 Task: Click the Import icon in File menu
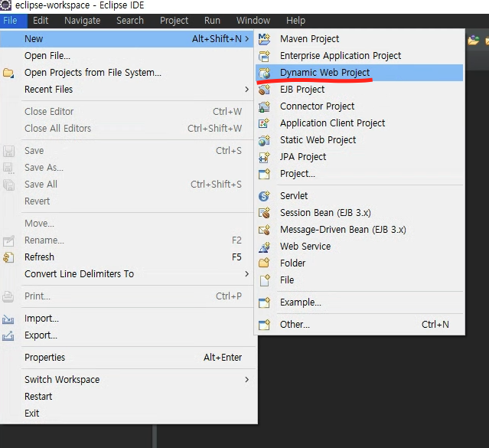click(x=8, y=319)
